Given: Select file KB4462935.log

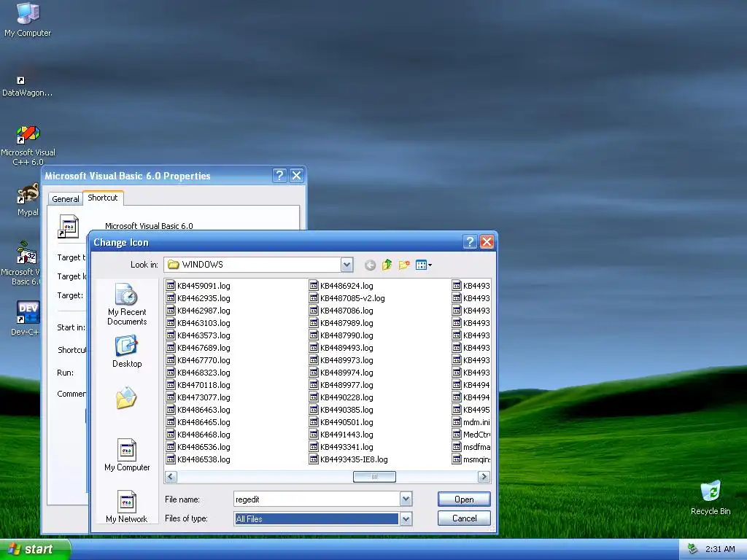Looking at the screenshot, I should tap(198, 298).
